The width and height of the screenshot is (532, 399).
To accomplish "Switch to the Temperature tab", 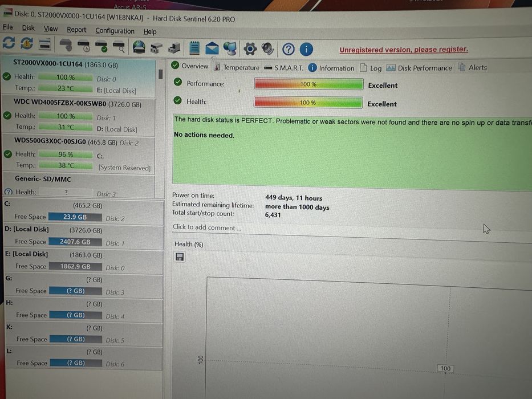I will click(237, 67).
